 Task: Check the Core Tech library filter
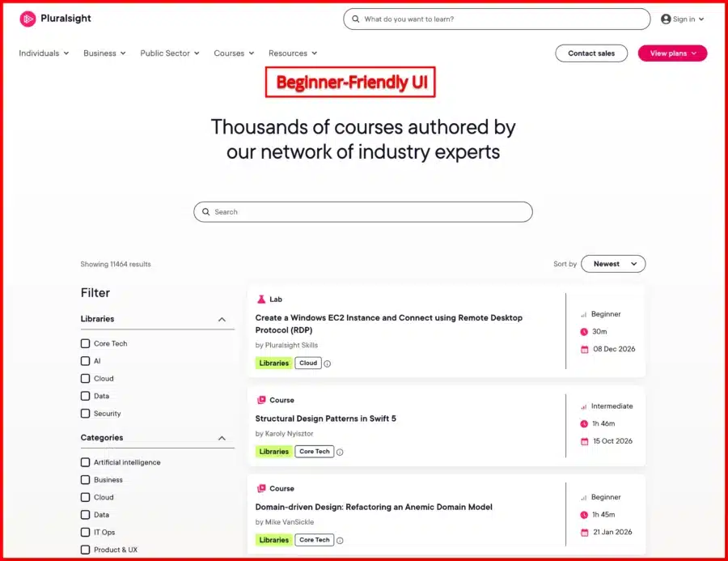(x=85, y=343)
